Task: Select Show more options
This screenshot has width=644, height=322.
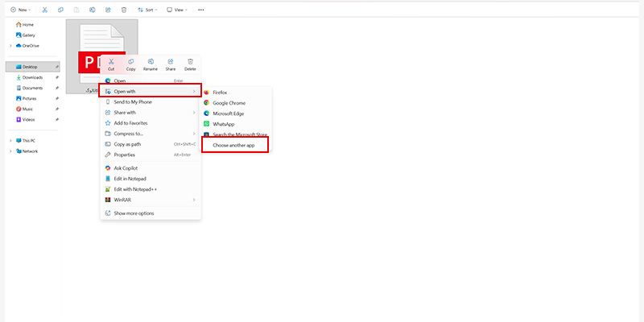Action: click(134, 213)
